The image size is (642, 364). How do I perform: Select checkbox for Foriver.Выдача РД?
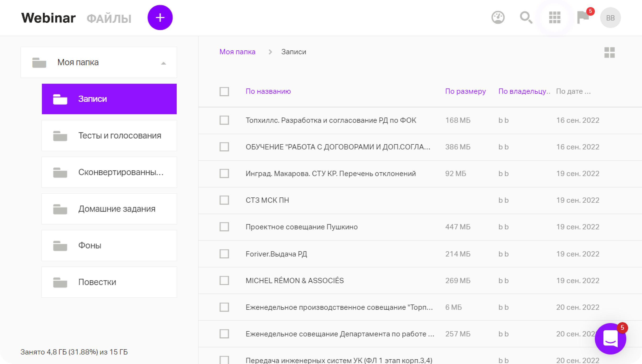click(x=224, y=254)
